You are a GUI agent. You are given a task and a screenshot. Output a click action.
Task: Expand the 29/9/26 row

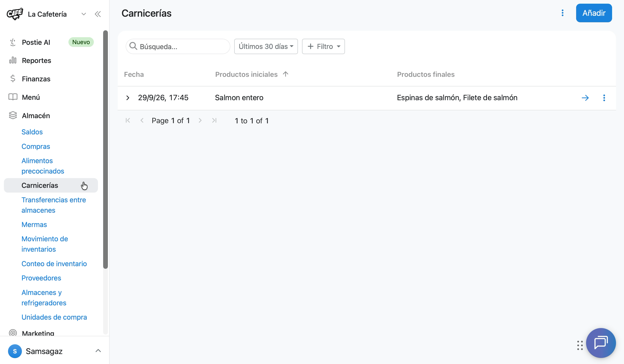pos(128,98)
